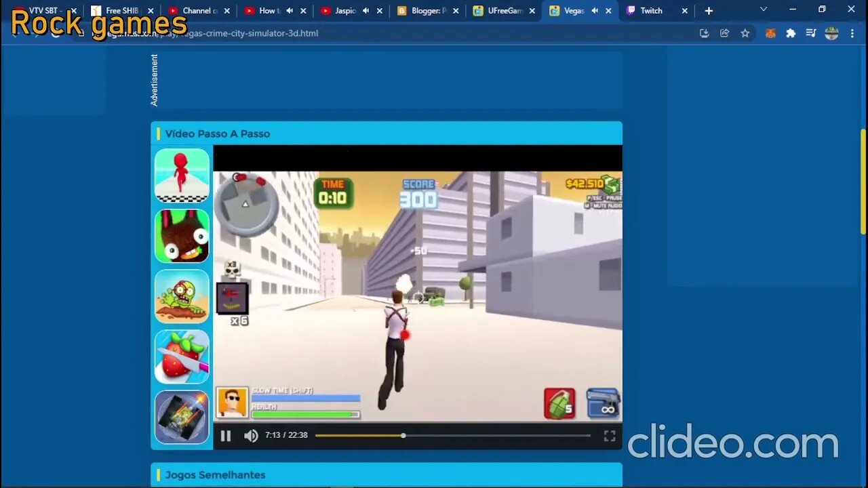Viewport: 868px width, 488px height.
Task: Close the Free SHIB tab
Action: point(151,11)
